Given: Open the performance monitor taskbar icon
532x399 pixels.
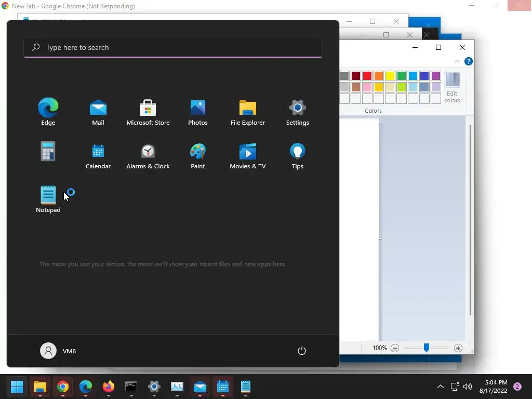Looking at the screenshot, I should click(177, 387).
